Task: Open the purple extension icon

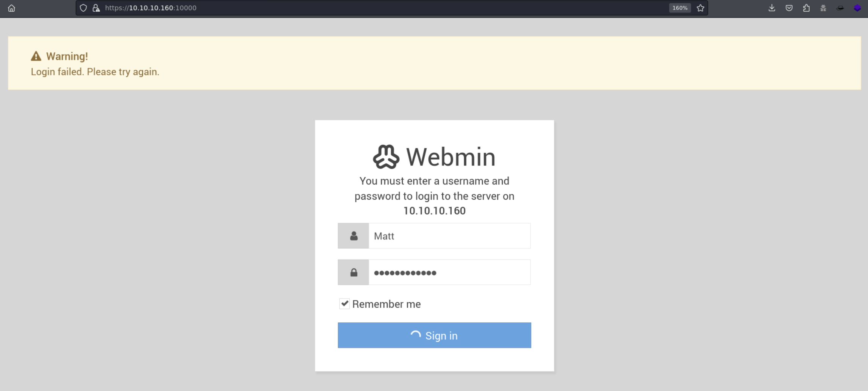Action: click(857, 8)
